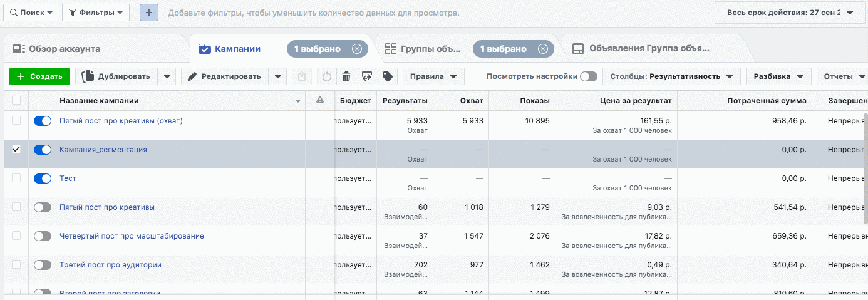The width and height of the screenshot is (868, 300).
Task: Open the Столбцы: Результативность dropdown
Action: [x=671, y=76]
